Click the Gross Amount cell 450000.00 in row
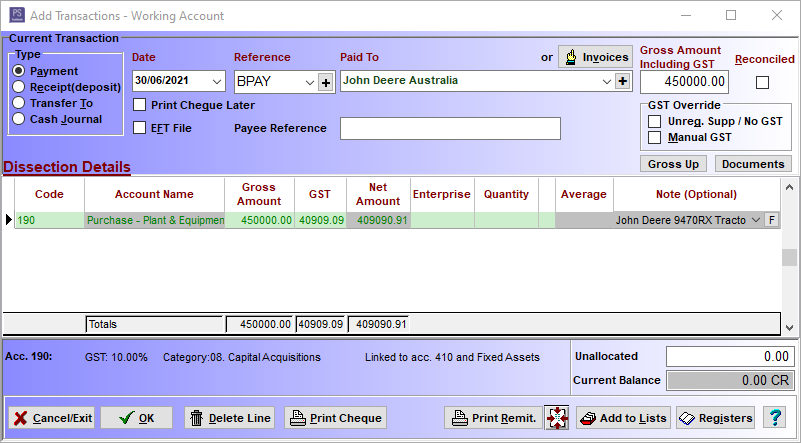 (x=260, y=220)
